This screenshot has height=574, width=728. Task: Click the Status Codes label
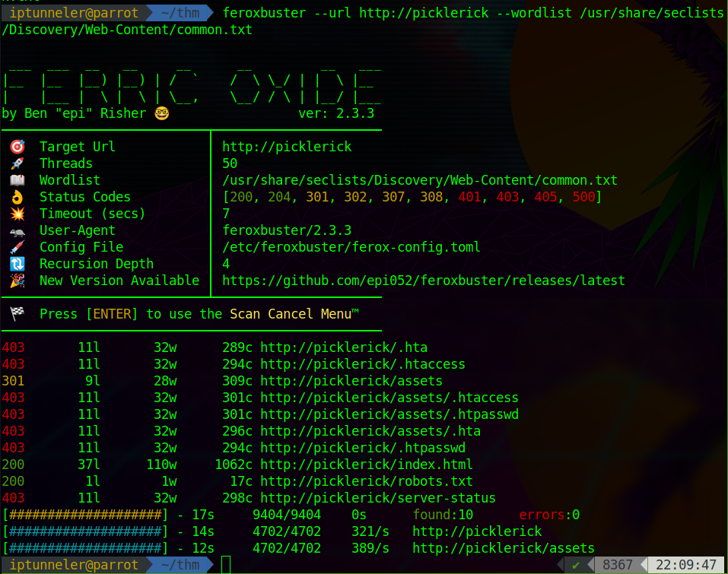tap(85, 197)
